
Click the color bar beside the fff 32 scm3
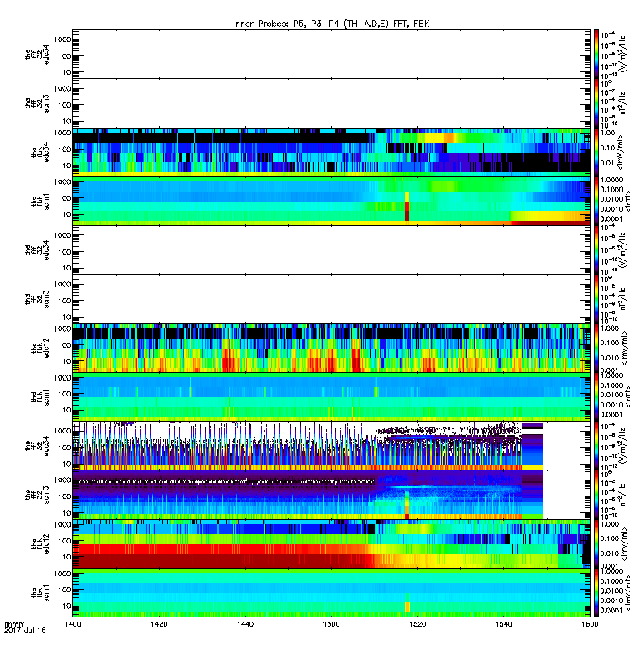pos(596,495)
